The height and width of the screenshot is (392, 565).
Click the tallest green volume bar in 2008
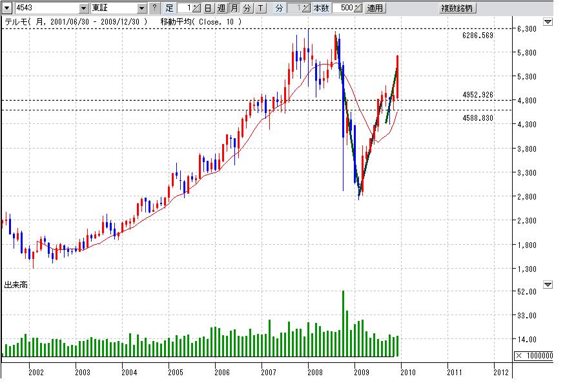343,323
